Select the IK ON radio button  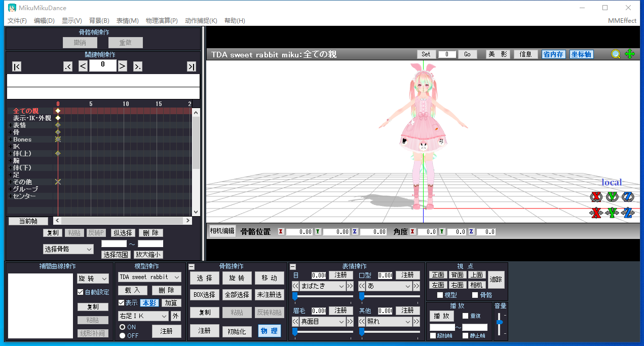pyautogui.click(x=123, y=327)
